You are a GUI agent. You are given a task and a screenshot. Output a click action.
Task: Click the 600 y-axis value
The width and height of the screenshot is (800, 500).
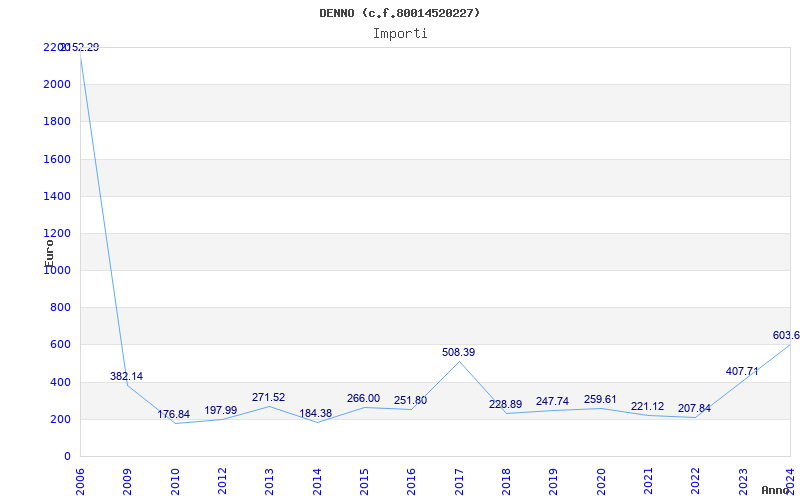click(x=60, y=344)
